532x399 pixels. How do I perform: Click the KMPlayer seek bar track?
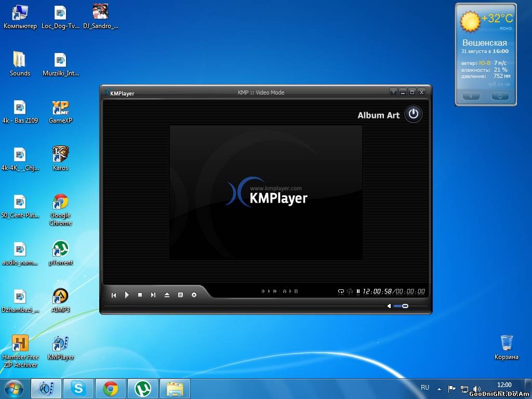[244, 305]
